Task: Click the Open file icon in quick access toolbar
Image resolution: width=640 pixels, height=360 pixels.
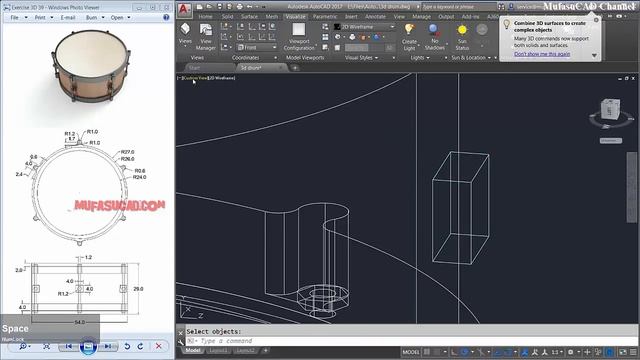Action: (x=209, y=7)
